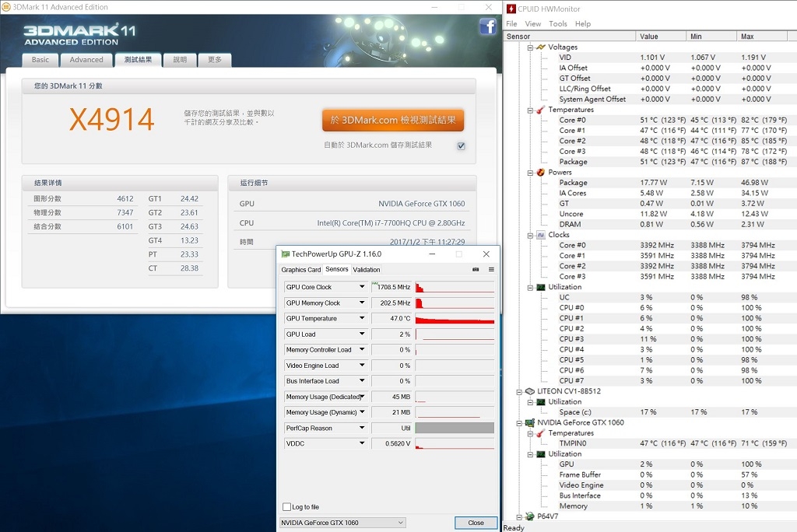Open the File menu in HWMonitor

(511, 24)
